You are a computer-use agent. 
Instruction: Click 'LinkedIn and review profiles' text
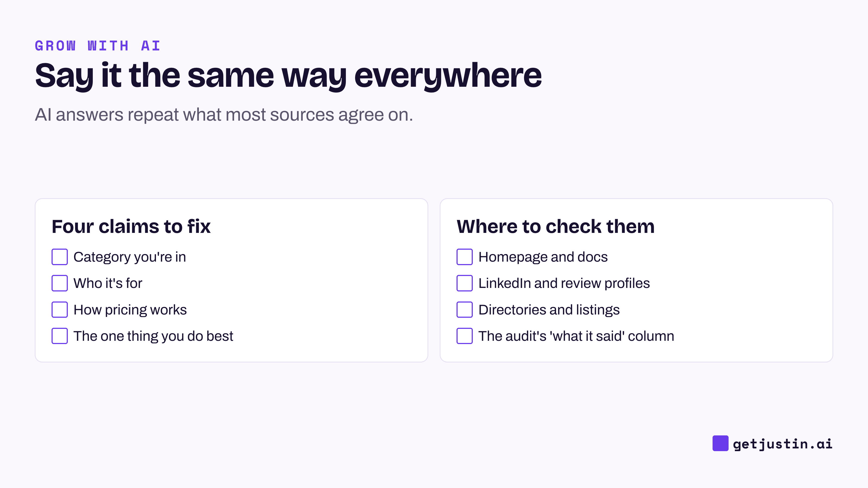[564, 284]
